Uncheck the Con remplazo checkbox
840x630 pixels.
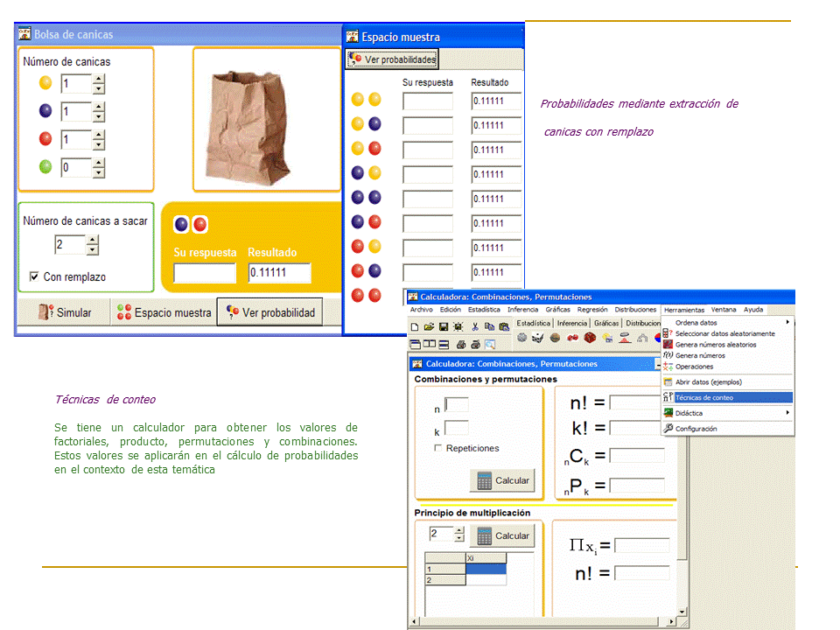tap(34, 276)
